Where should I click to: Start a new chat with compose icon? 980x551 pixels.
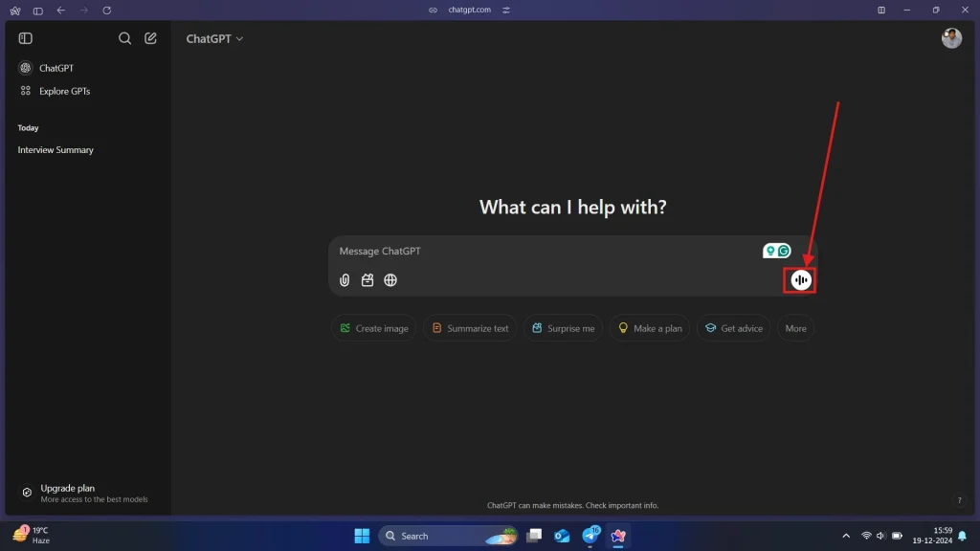(150, 38)
